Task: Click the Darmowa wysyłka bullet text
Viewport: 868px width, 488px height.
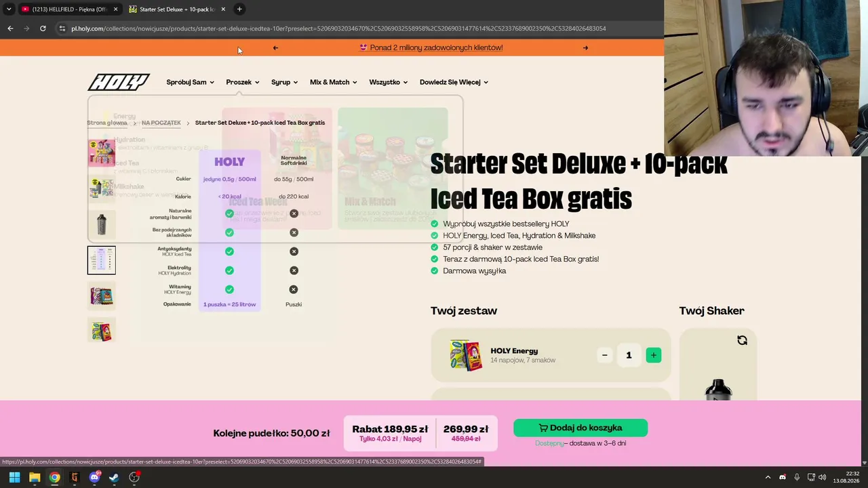Action: 475,271
